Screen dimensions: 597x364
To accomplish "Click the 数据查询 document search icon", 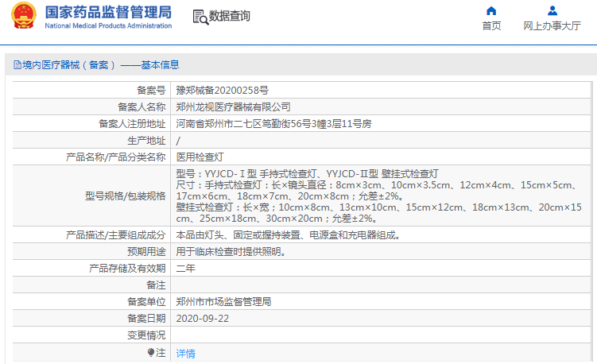I will [200, 16].
